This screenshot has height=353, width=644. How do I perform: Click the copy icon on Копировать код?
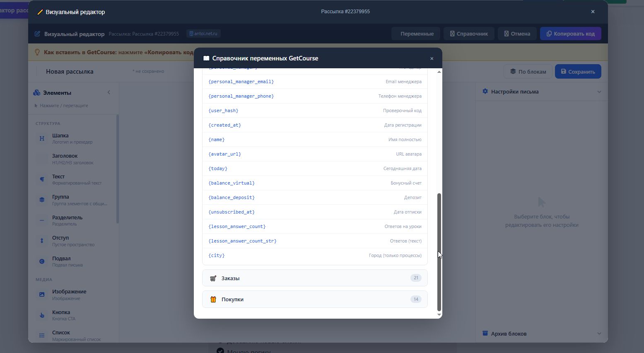pos(549,34)
